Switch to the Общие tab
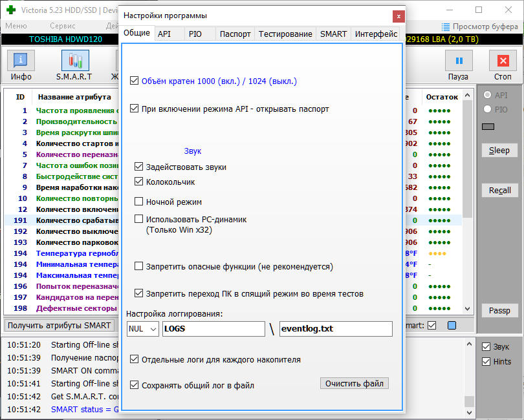The image size is (524, 420). [x=136, y=33]
